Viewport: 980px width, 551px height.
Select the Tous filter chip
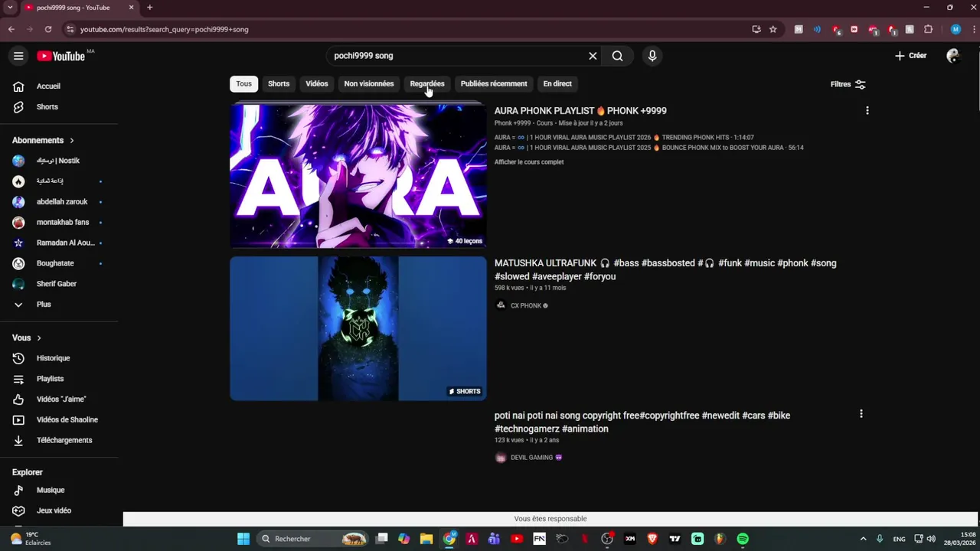point(243,83)
